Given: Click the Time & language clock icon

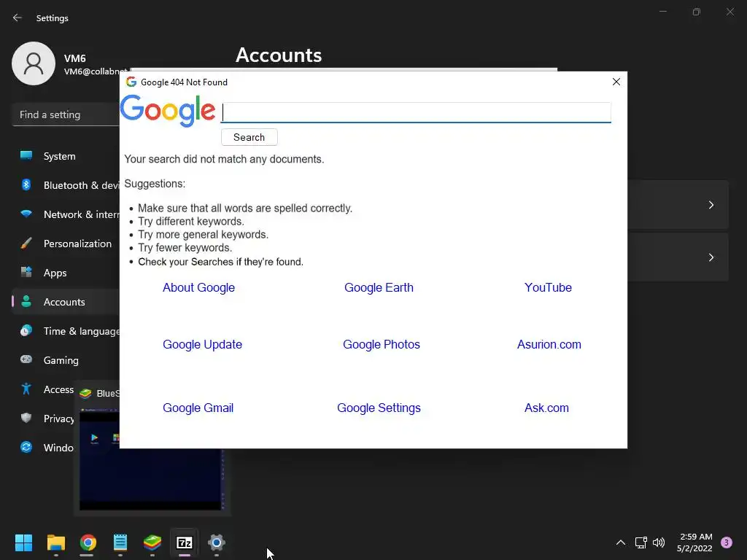Looking at the screenshot, I should 26,330.
